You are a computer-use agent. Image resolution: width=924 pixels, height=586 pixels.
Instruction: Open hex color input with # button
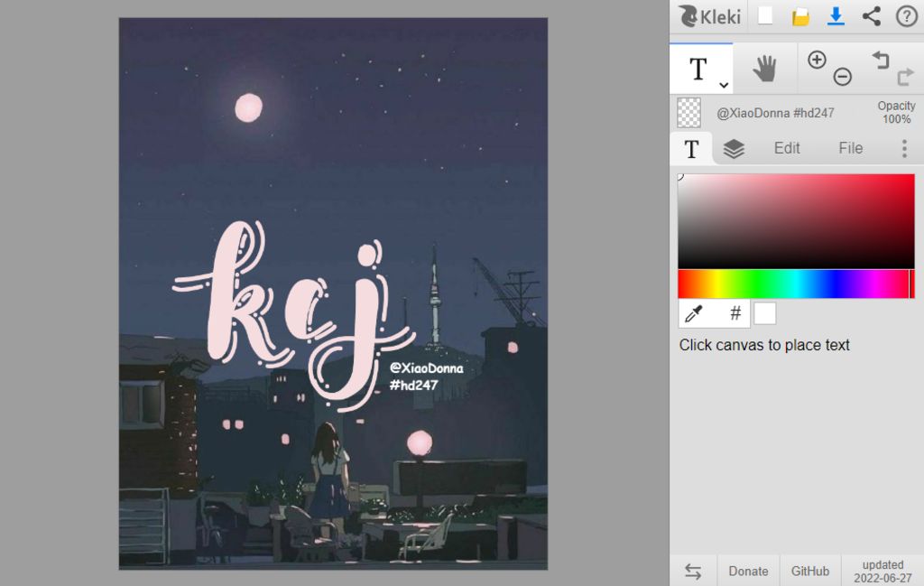(x=735, y=313)
